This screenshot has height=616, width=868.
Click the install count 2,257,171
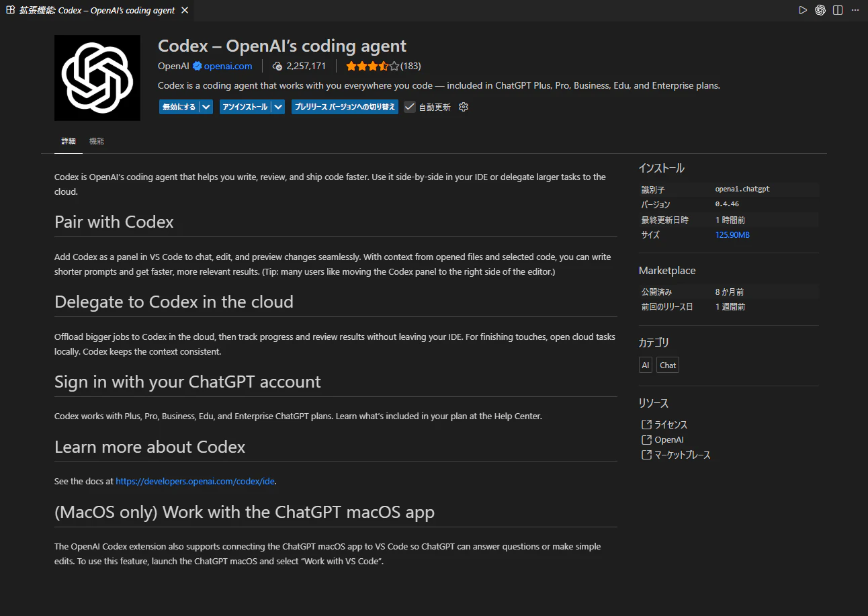click(x=306, y=66)
